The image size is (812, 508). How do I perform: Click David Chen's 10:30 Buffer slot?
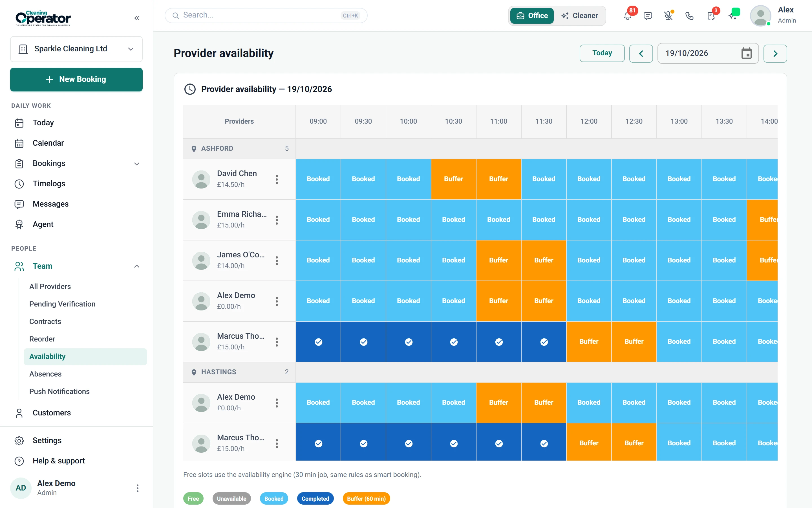click(453, 179)
